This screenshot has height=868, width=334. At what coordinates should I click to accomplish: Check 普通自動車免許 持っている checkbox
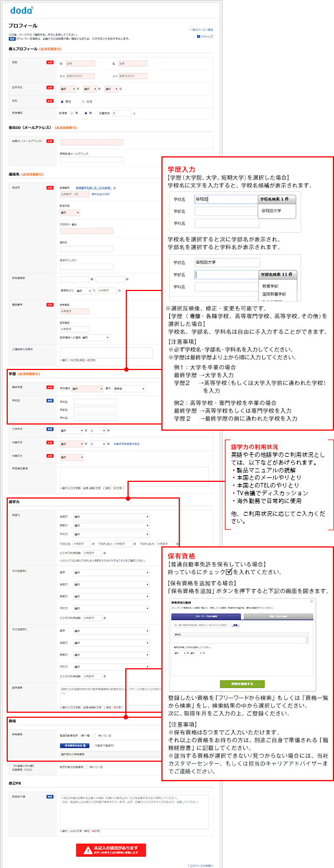[94, 735]
